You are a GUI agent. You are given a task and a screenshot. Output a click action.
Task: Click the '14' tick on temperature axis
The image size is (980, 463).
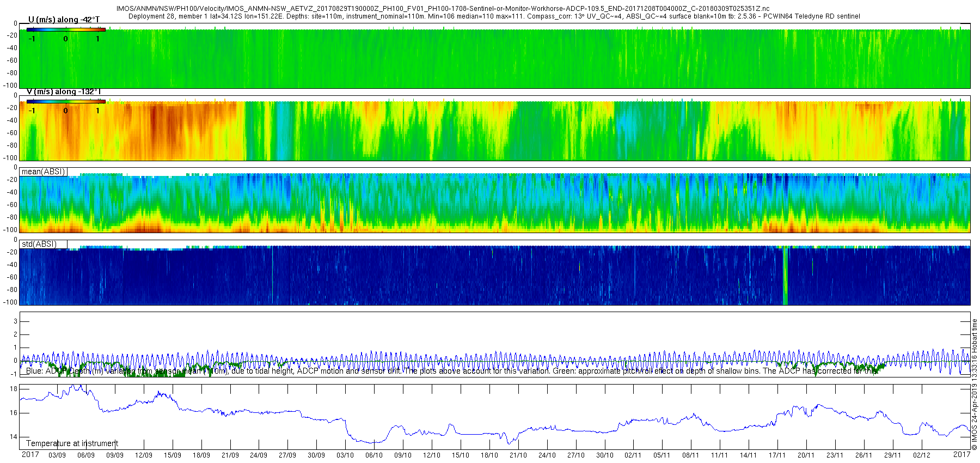(14, 437)
